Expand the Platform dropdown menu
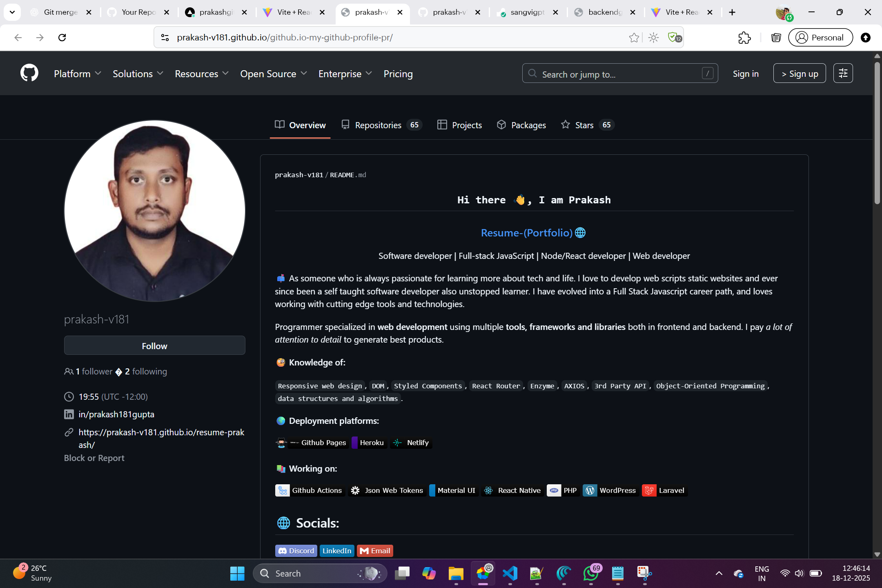Screen dimensions: 882x588 pyautogui.click(x=77, y=74)
